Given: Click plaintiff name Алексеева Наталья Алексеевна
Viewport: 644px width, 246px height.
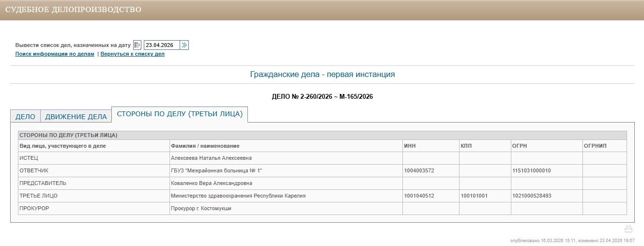Looking at the screenshot, I should pos(211,158).
